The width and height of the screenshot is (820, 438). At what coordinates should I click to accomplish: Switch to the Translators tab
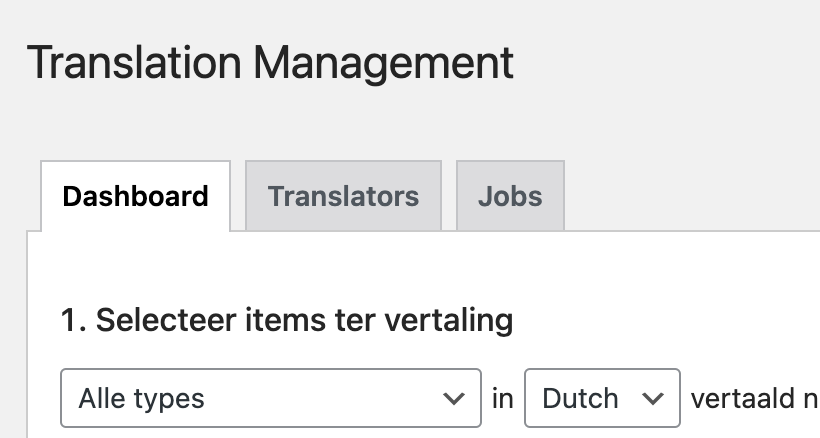coord(343,195)
